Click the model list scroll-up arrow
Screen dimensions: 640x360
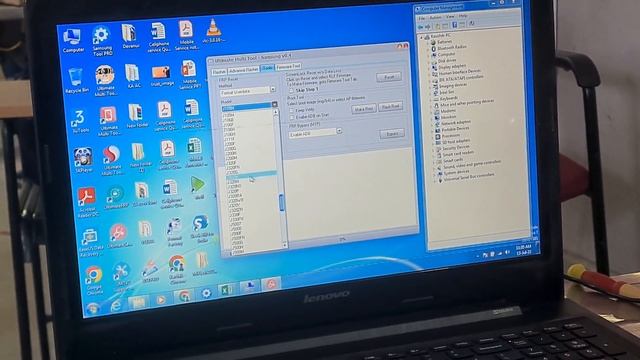[276, 111]
